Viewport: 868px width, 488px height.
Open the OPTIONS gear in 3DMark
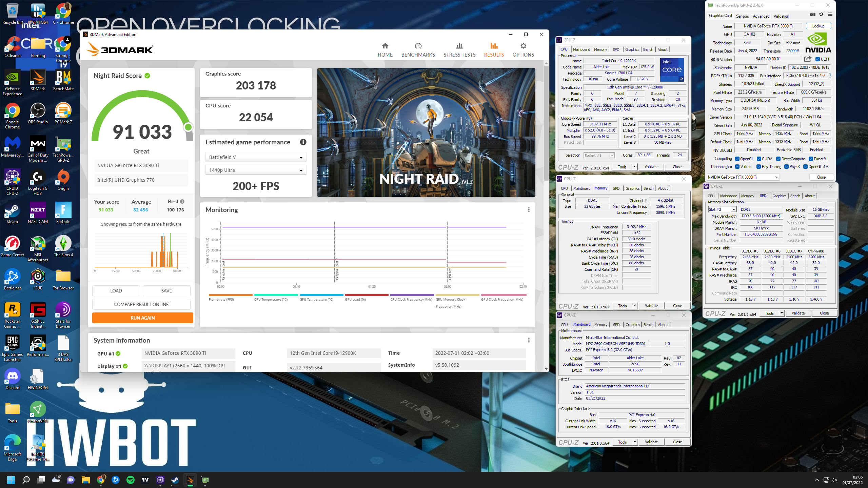click(x=523, y=46)
